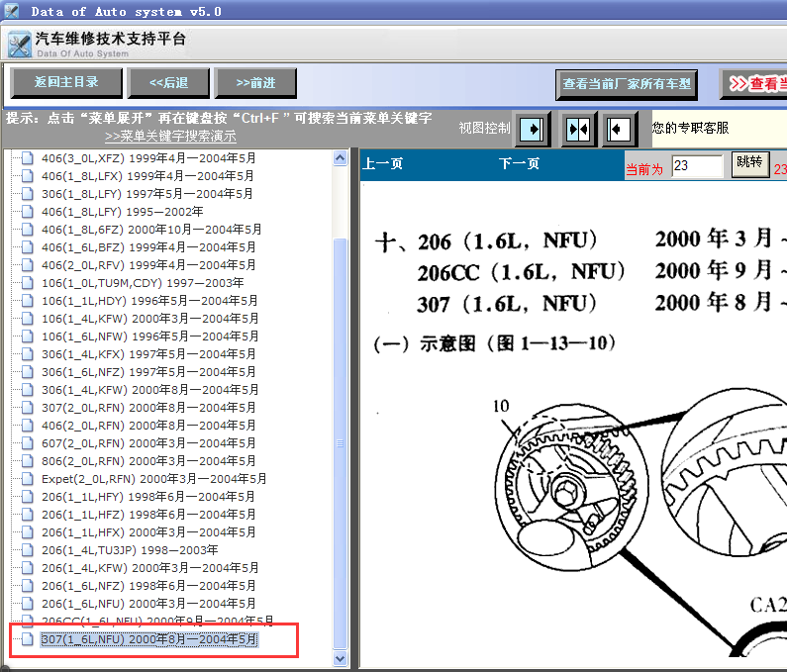
Task: Click the 跳转 jump button
Action: pyautogui.click(x=749, y=163)
